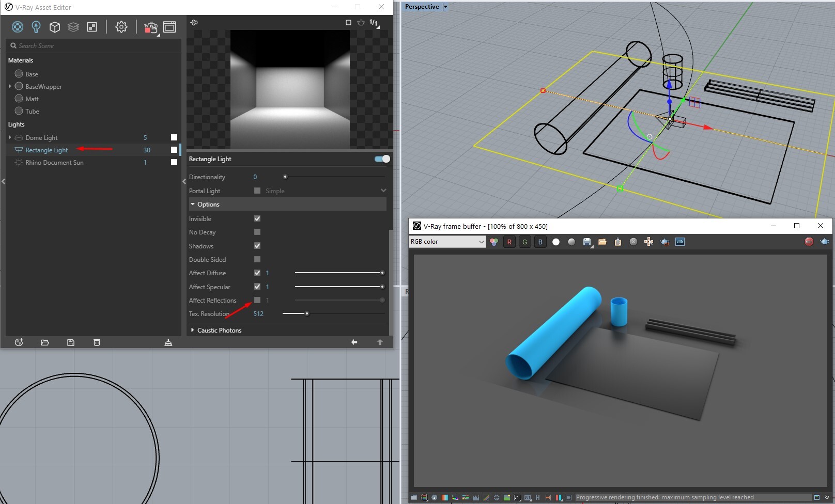Expand frame buffer status bar chevrons

827,497
